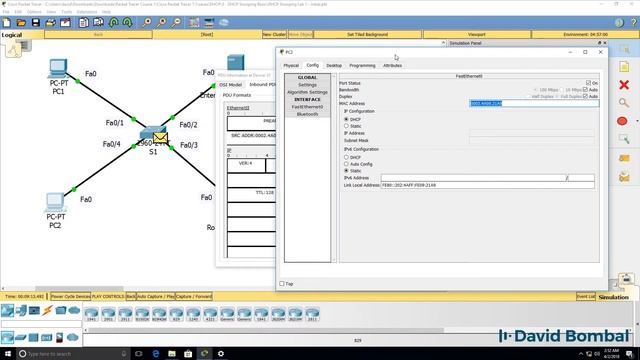Click the Undo green arrow icon
The height and width of the screenshot is (360, 640).
click(x=113, y=22)
